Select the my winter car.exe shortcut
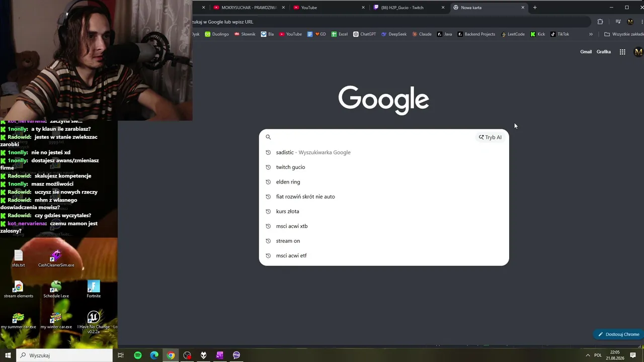The image size is (644, 362). coord(56,320)
